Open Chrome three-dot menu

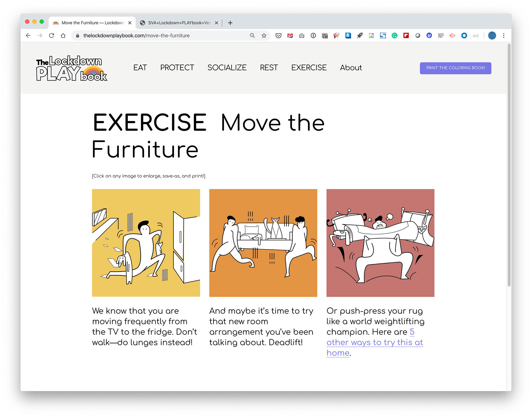(503, 35)
